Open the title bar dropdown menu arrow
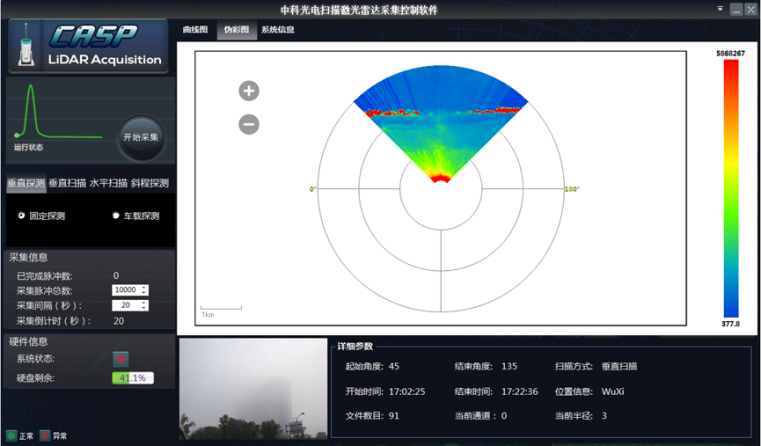The image size is (761, 446). click(x=719, y=8)
